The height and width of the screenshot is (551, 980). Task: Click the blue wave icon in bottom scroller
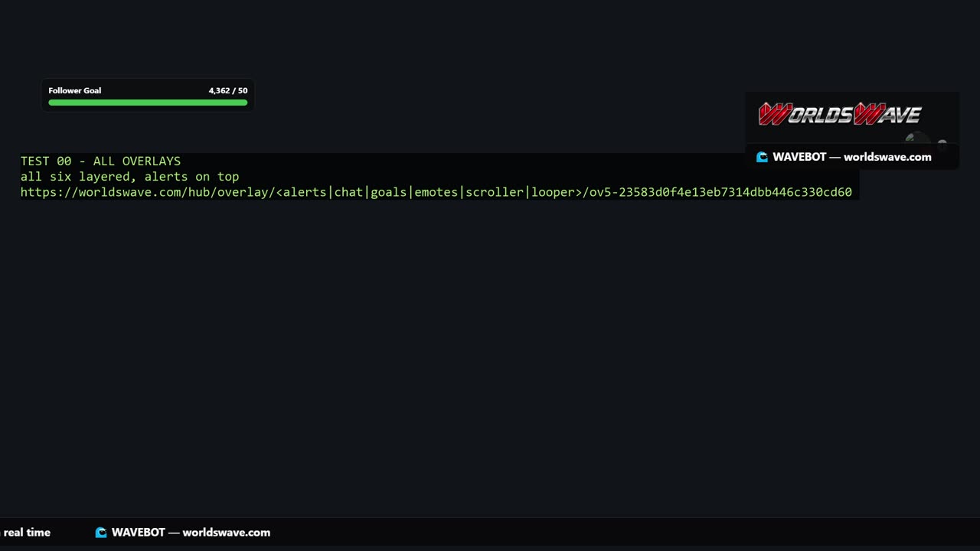pos(101,533)
